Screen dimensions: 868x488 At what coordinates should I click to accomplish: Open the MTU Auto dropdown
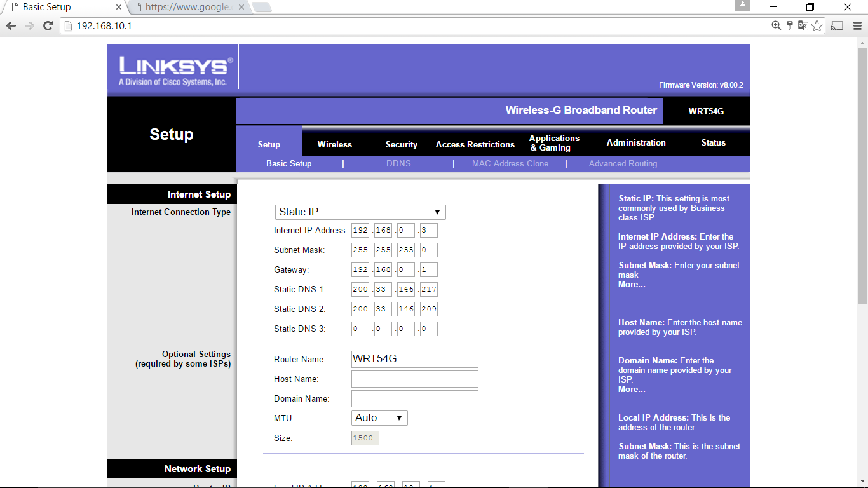[379, 417]
